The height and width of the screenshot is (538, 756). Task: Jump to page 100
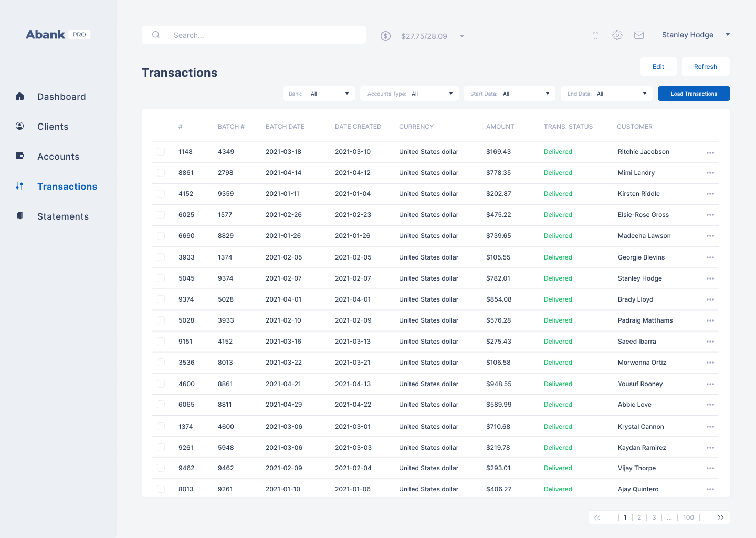click(x=689, y=518)
